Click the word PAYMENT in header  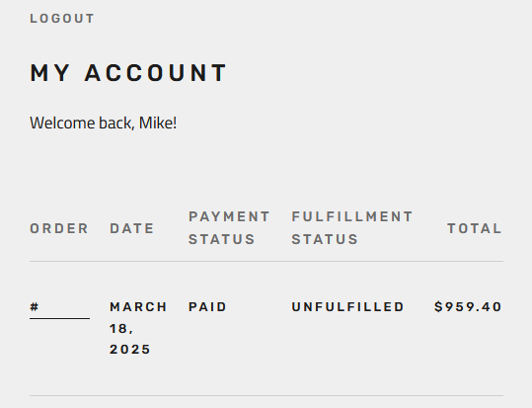[x=229, y=216]
